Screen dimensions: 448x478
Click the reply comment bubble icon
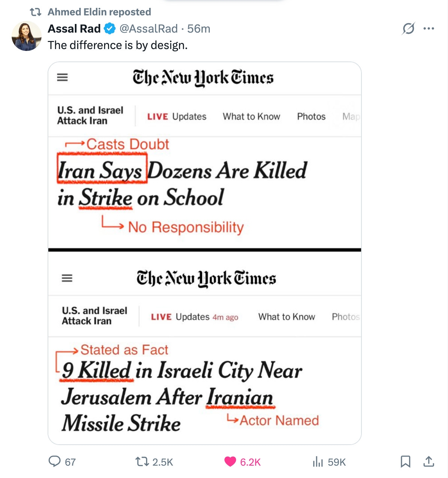(x=55, y=461)
